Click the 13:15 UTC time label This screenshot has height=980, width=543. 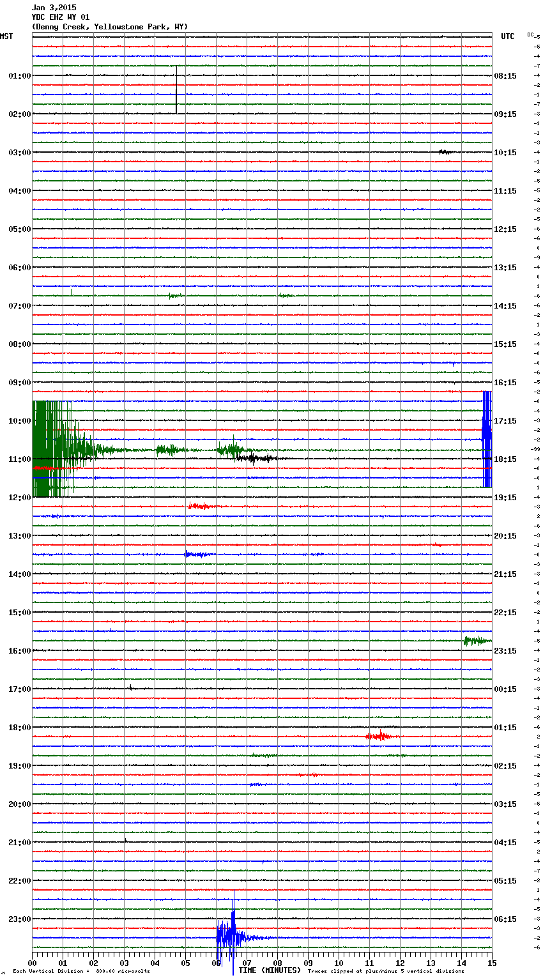coord(505,268)
